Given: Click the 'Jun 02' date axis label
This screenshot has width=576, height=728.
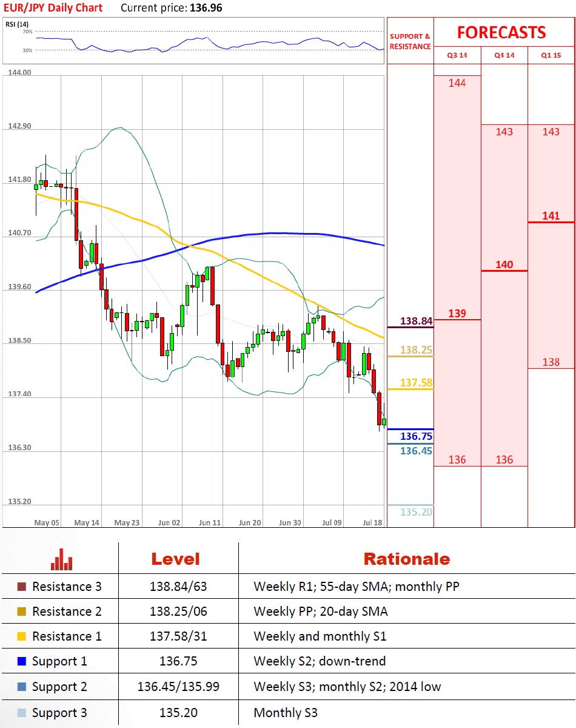Looking at the screenshot, I should pyautogui.click(x=169, y=522).
